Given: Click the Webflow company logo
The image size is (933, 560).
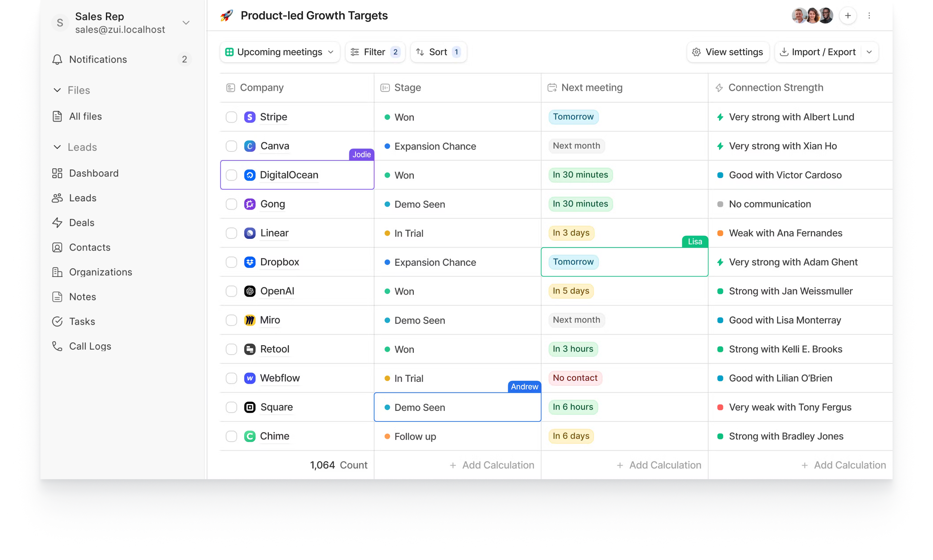Looking at the screenshot, I should [250, 378].
